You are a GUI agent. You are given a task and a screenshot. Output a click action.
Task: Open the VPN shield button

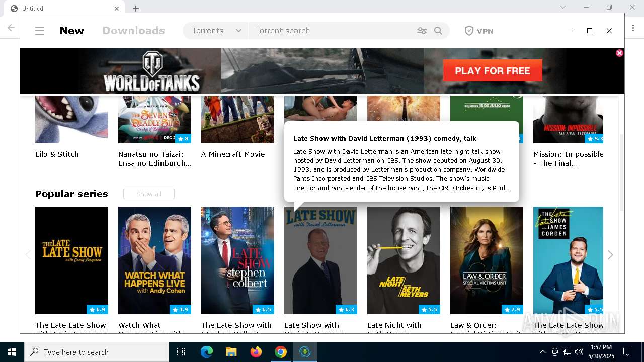coord(478,31)
